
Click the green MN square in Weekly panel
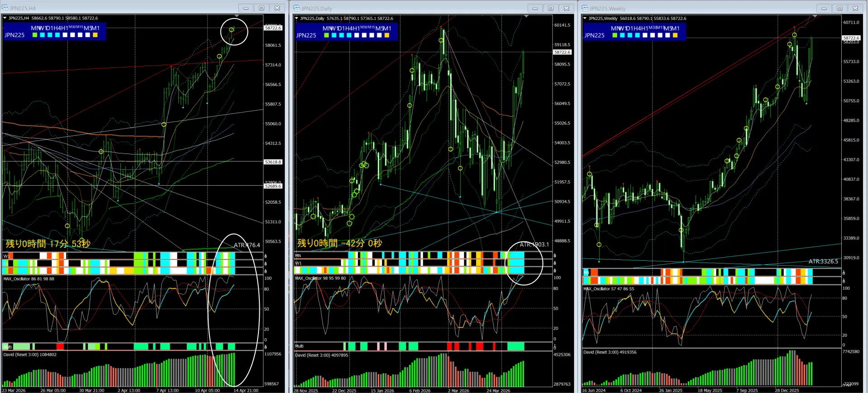pyautogui.click(x=615, y=35)
